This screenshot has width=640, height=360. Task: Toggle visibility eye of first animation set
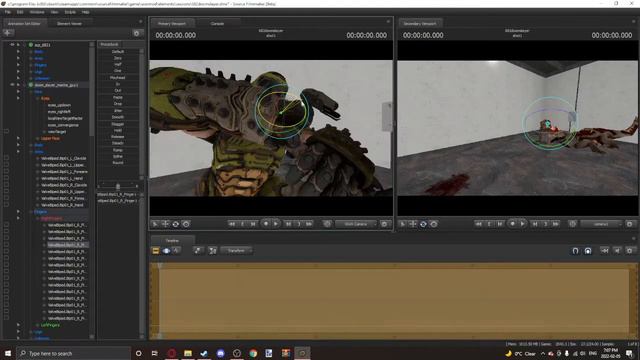[12, 44]
